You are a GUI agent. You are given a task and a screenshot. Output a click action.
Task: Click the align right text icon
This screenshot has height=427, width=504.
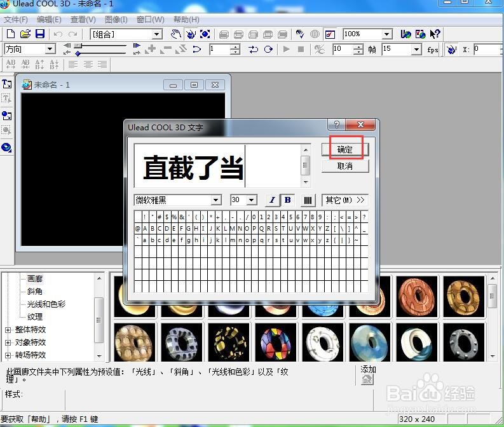pyautogui.click(x=102, y=65)
